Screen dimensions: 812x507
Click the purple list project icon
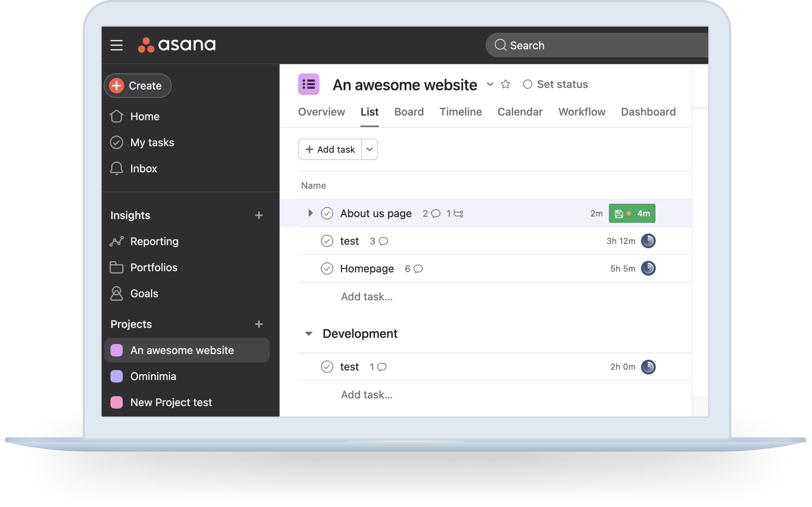point(308,84)
